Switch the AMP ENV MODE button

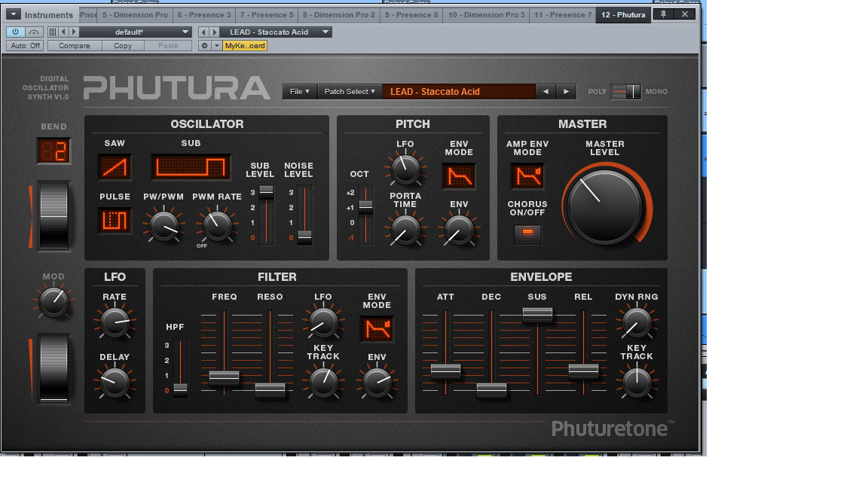coord(527,176)
